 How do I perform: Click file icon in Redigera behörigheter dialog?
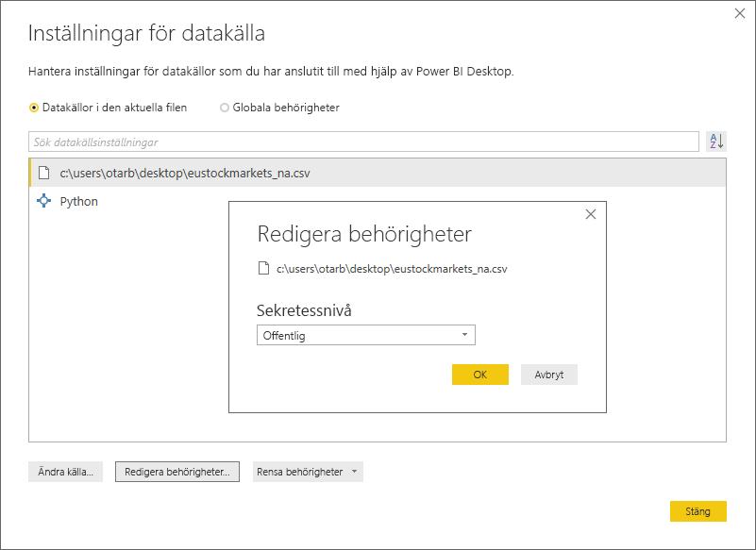point(263,268)
